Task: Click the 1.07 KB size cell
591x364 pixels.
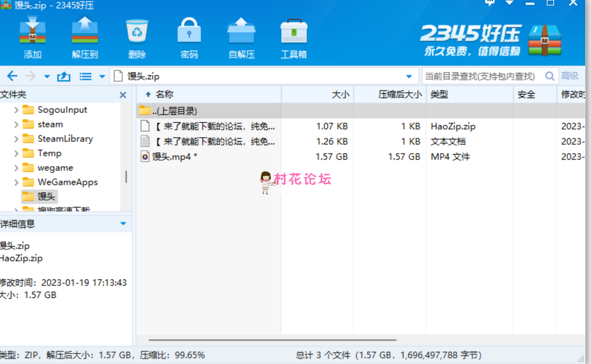Action: [332, 126]
